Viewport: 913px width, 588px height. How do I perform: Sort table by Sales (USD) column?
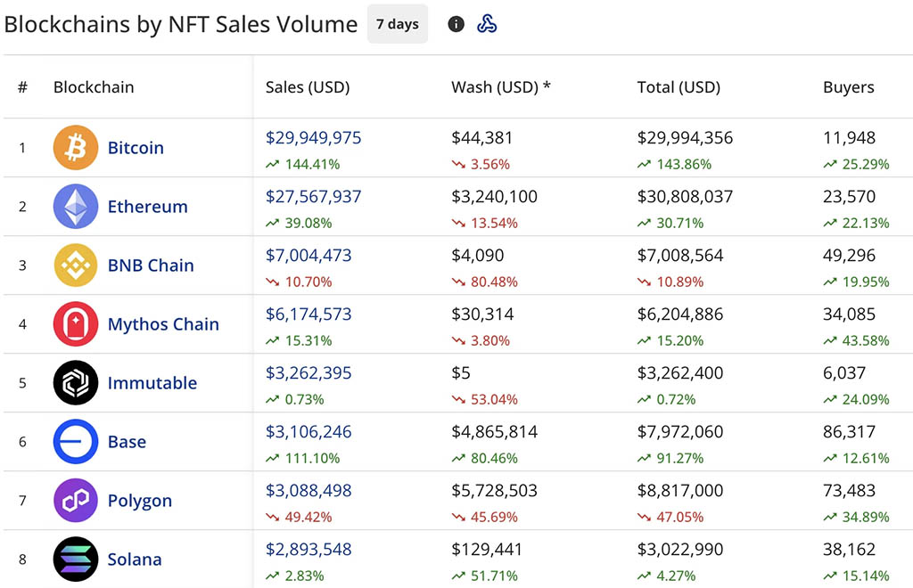pos(308,87)
